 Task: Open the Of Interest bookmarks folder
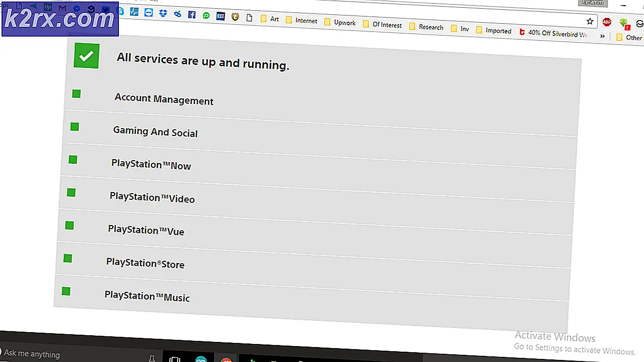(x=382, y=25)
